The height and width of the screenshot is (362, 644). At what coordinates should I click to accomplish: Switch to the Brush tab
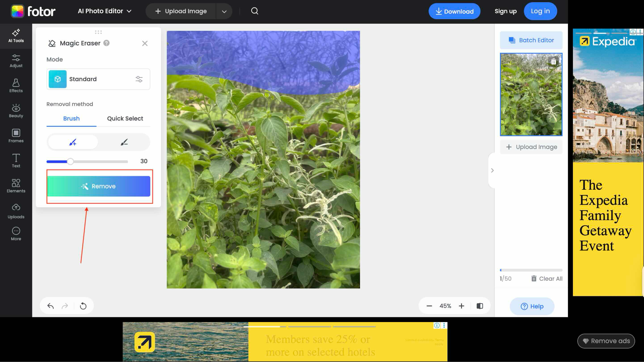click(71, 119)
